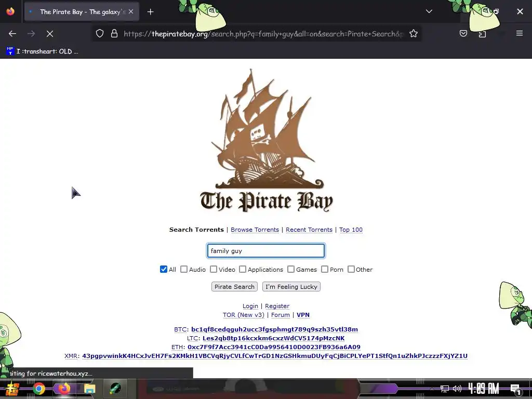Open Recent Torrents link
532x399 pixels.
click(309, 230)
